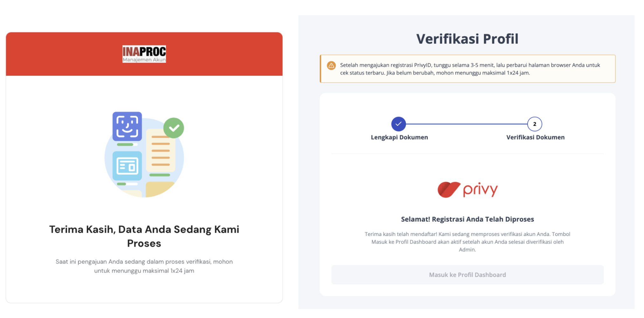The image size is (644, 318).
Task: Select the completed step one checkmark circle
Action: point(398,124)
